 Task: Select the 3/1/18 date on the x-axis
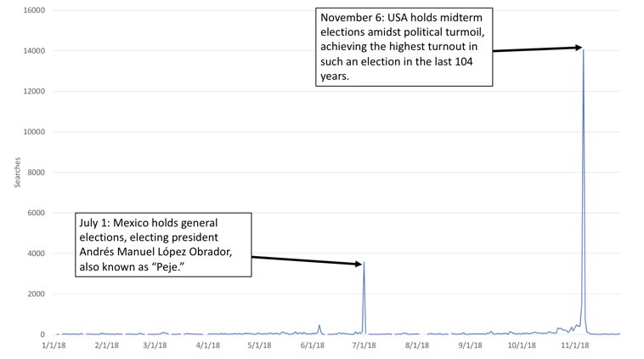point(155,345)
